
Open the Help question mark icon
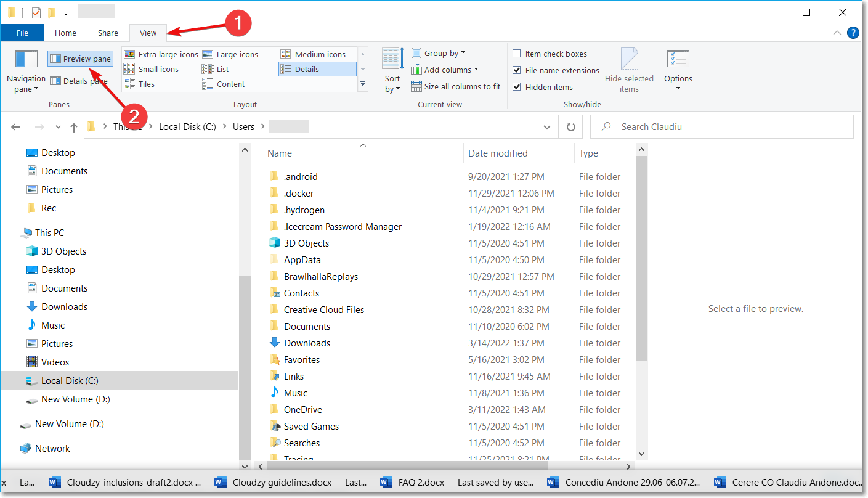click(853, 33)
